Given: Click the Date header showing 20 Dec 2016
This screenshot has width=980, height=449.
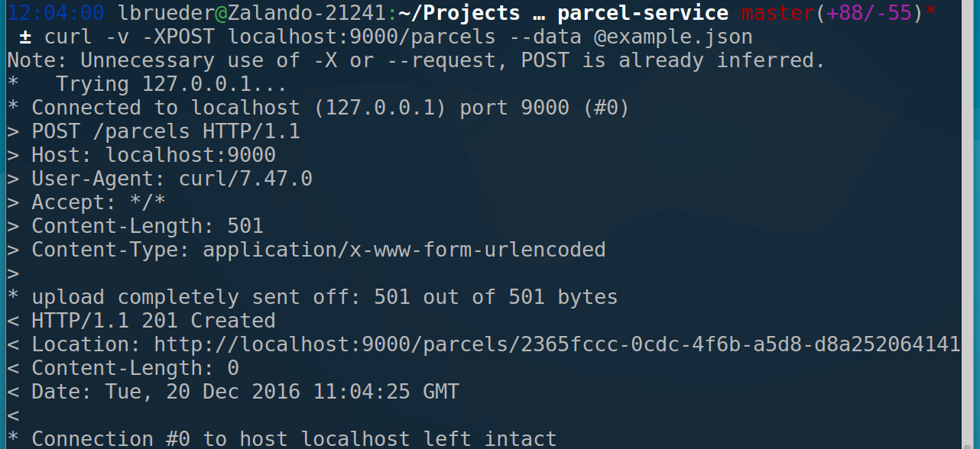Looking at the screenshot, I should tap(245, 392).
